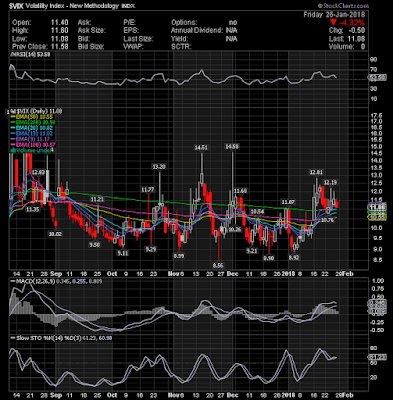Image resolution: width=393 pixels, height=400 pixels.
Task: Click the 17.5 price axis label
Action: point(377,116)
